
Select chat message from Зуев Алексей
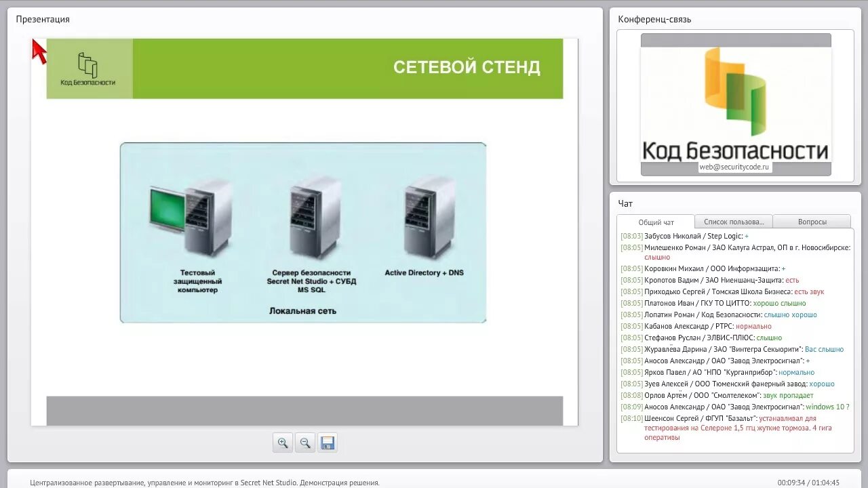(x=728, y=384)
